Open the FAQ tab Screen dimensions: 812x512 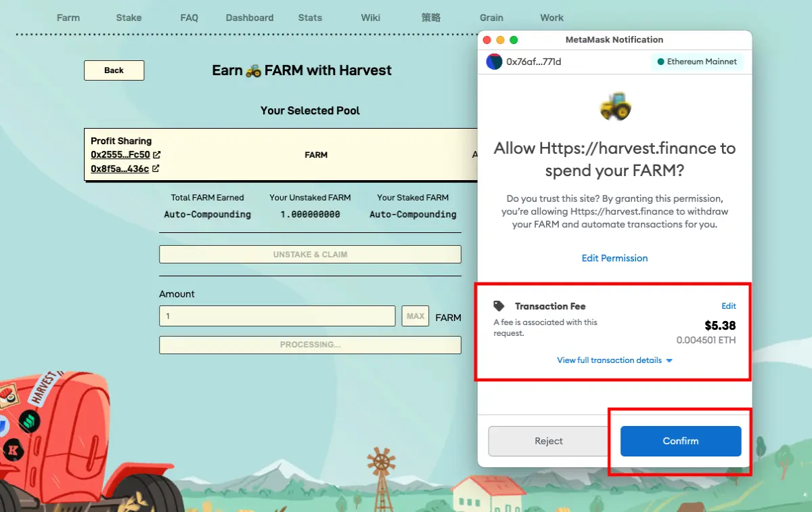[189, 18]
